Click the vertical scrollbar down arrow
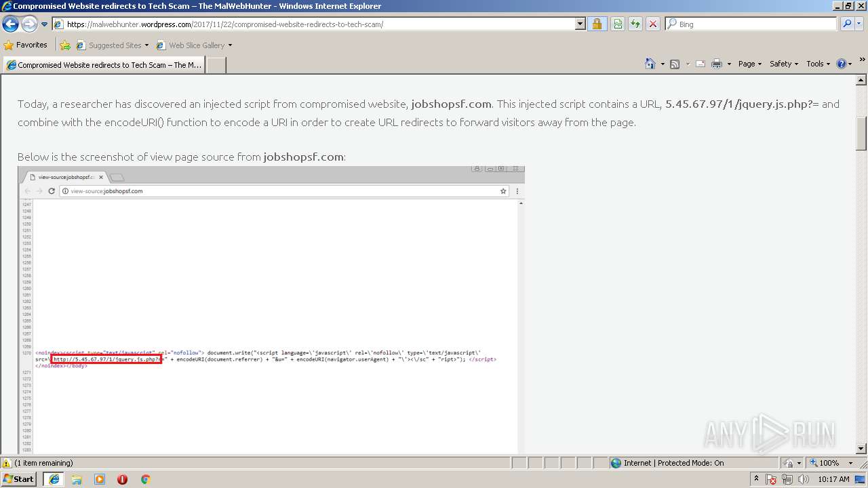Viewport: 868px width, 488px height. pyautogui.click(x=862, y=449)
